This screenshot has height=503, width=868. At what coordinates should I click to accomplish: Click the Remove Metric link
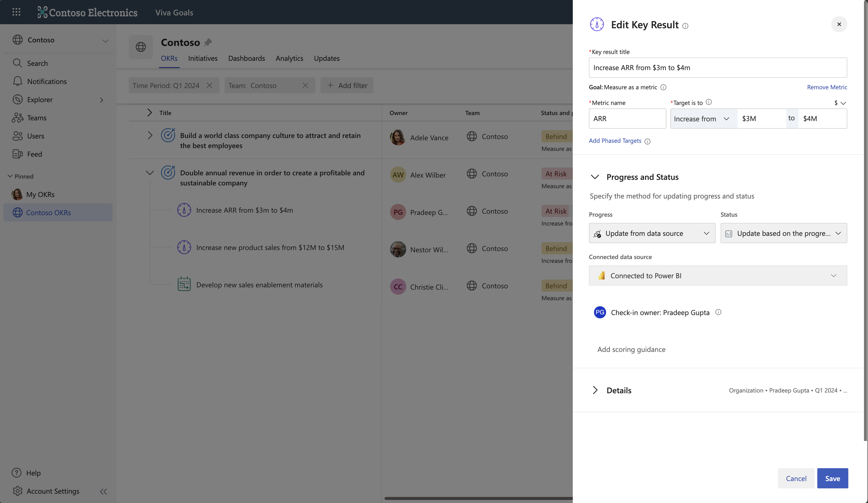827,88
